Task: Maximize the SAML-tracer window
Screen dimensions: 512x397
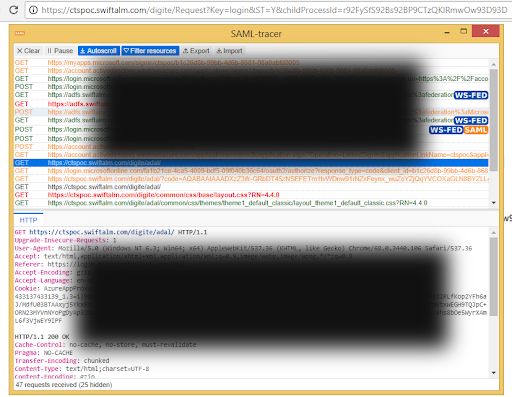Action: pos(463,32)
